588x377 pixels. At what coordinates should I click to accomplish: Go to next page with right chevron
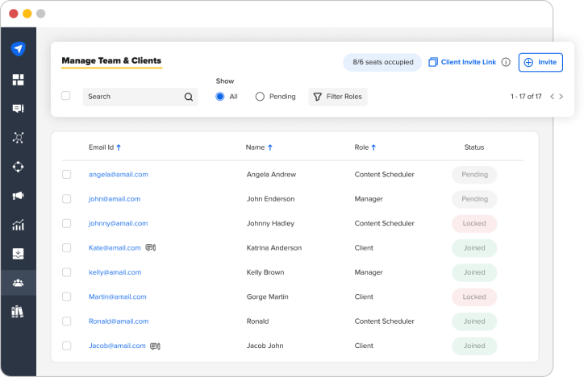point(561,97)
